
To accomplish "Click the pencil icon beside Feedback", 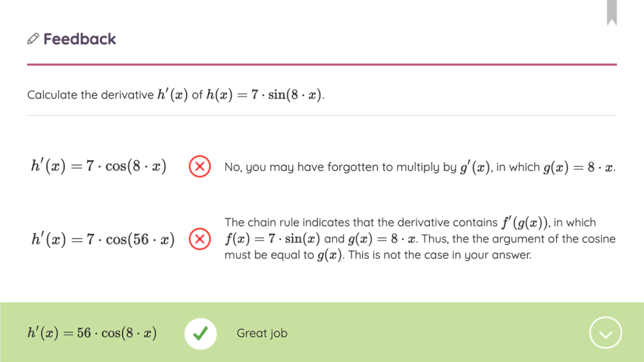I will click(33, 39).
